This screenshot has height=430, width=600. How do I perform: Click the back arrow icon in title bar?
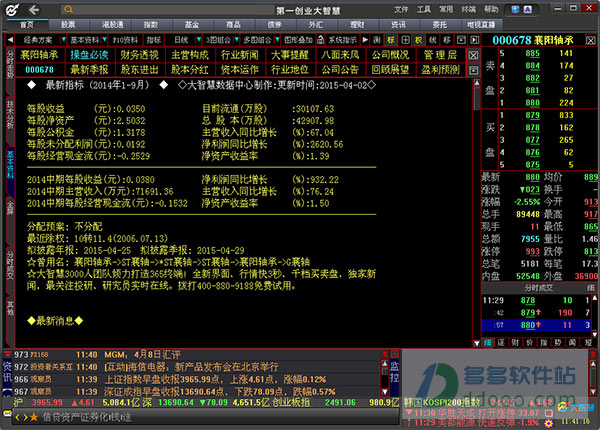[x=34, y=10]
